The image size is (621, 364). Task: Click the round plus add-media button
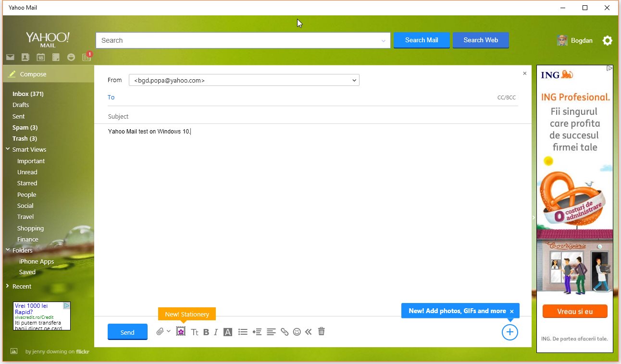click(510, 332)
